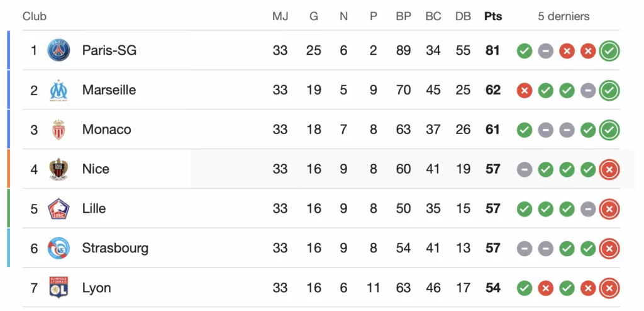Screen dimensions: 644x311
Task: Click Nice's most recent loss icon
Action: point(609,169)
